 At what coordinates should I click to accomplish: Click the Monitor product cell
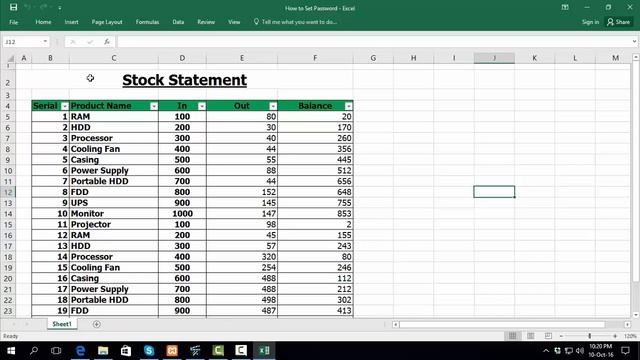[114, 213]
